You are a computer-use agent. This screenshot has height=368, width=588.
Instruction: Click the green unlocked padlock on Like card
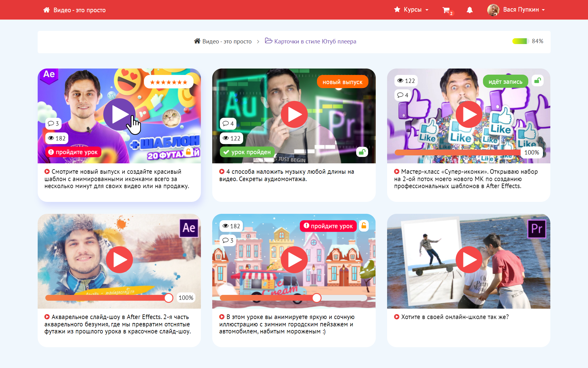coord(537,81)
